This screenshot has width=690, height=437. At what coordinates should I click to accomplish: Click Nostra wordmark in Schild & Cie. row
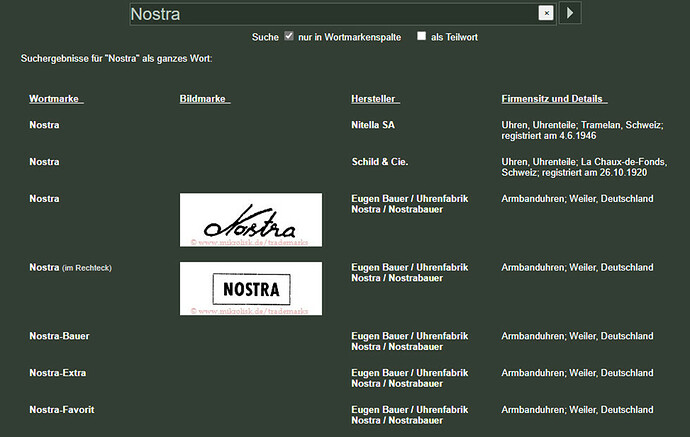tap(44, 162)
